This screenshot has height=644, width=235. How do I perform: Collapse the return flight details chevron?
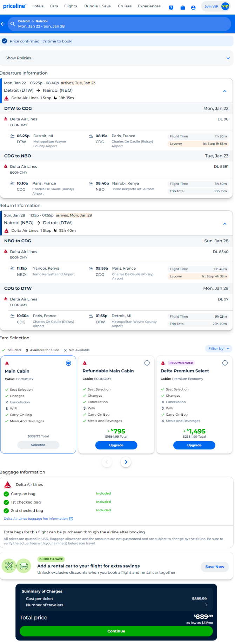pyautogui.click(x=225, y=224)
